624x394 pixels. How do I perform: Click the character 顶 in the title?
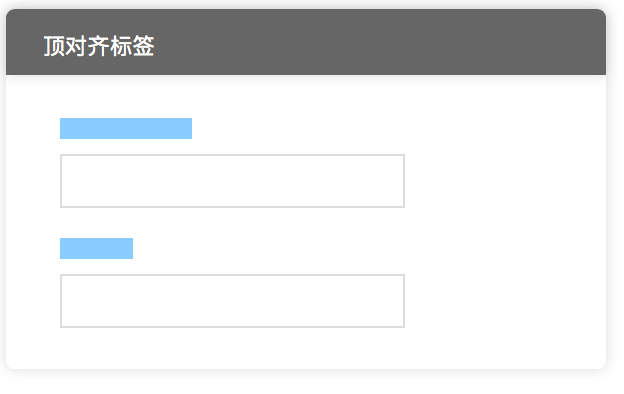pos(54,46)
